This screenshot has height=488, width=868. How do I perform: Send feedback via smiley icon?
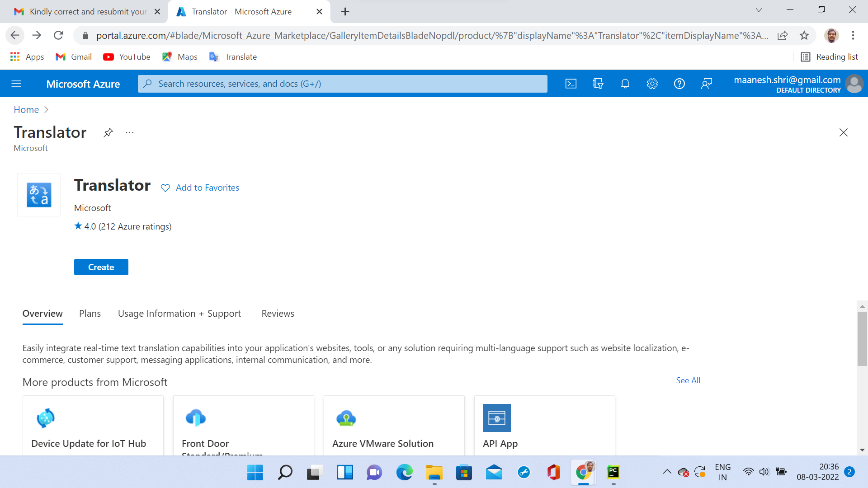(x=707, y=84)
